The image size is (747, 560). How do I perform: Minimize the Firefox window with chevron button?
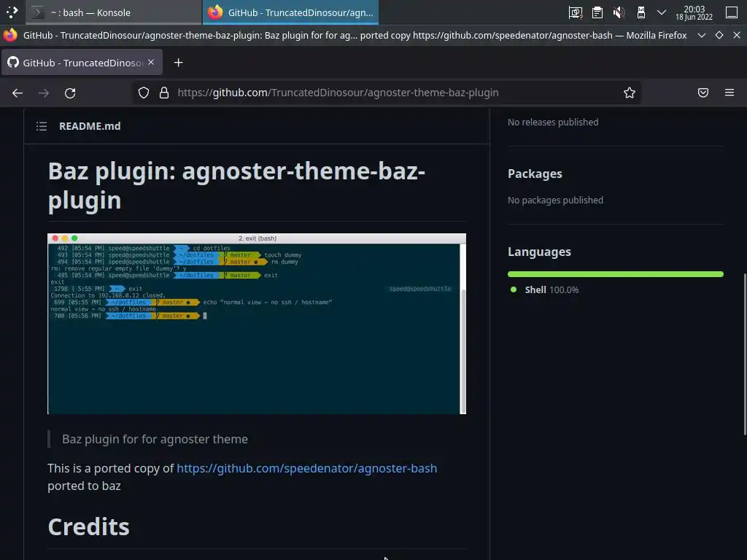click(x=701, y=35)
